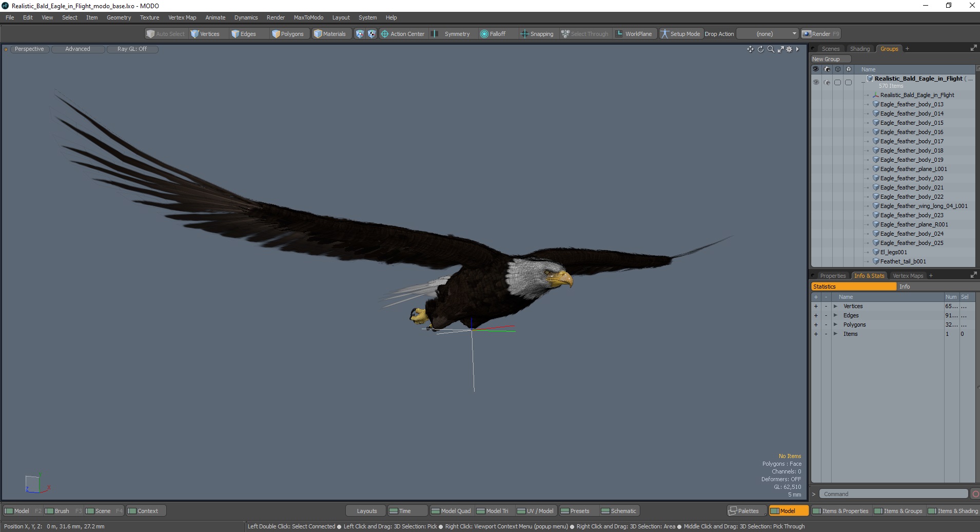This screenshot has height=532, width=980.
Task: Expand the Edges statistics row
Action: point(835,315)
